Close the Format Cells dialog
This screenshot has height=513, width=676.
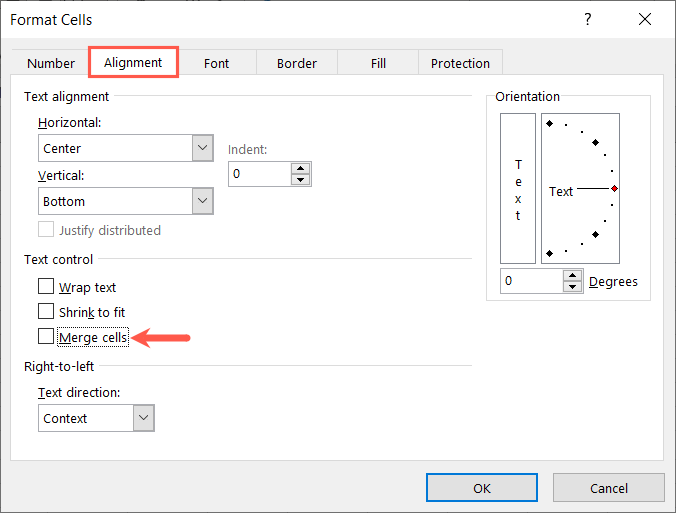(643, 20)
